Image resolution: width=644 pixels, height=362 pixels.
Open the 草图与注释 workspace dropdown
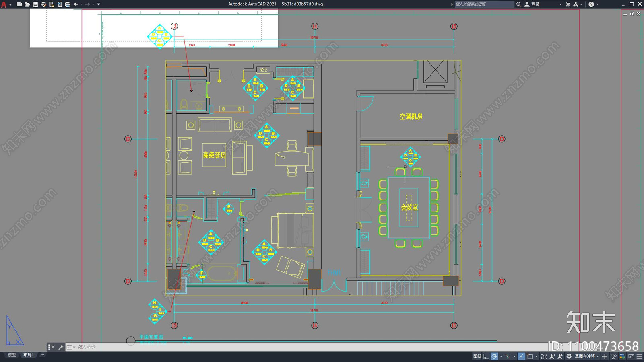[587, 356]
